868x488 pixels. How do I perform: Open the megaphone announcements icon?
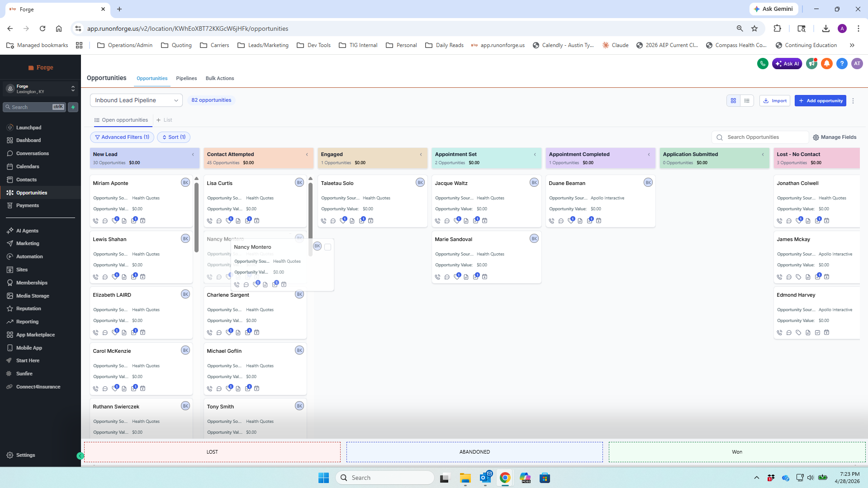point(812,64)
